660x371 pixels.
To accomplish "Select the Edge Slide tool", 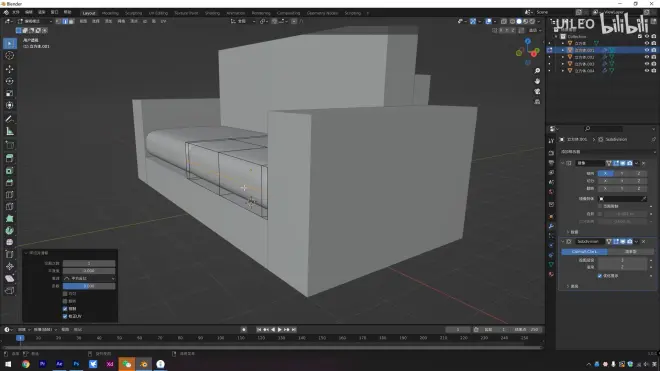I will tap(10, 254).
